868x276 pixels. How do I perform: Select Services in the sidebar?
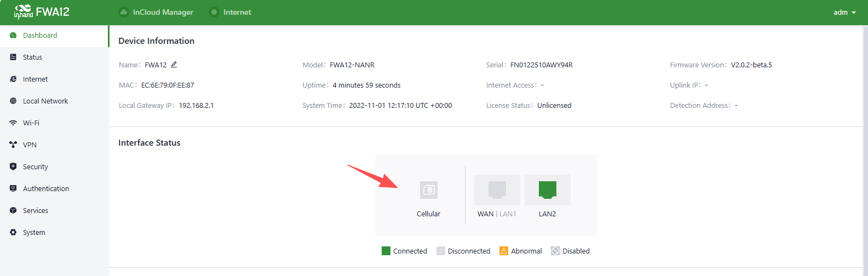(x=36, y=211)
